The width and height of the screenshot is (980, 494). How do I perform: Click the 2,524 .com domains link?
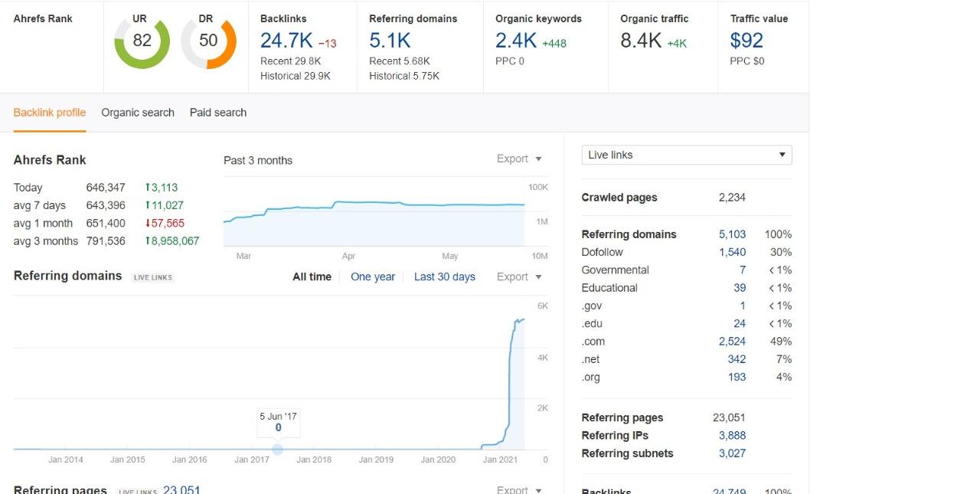tap(733, 341)
